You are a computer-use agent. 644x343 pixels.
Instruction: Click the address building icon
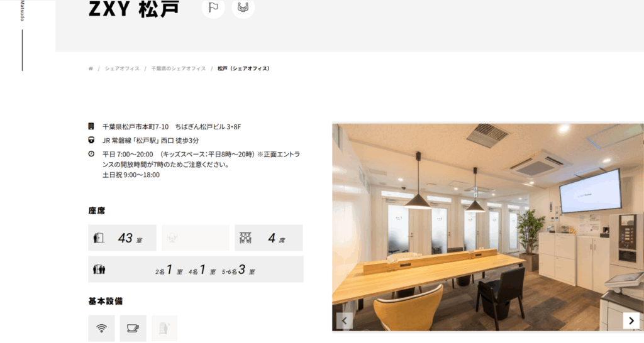tap(91, 127)
